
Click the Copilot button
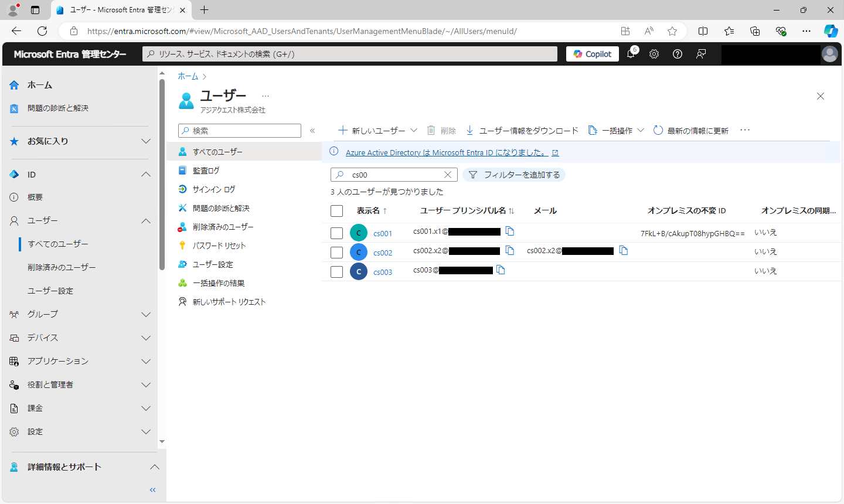point(593,54)
